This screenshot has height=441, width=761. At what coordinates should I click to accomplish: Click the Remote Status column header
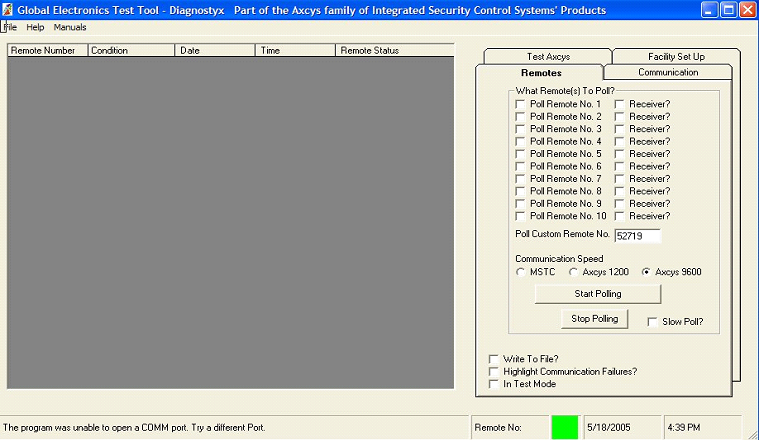395,50
